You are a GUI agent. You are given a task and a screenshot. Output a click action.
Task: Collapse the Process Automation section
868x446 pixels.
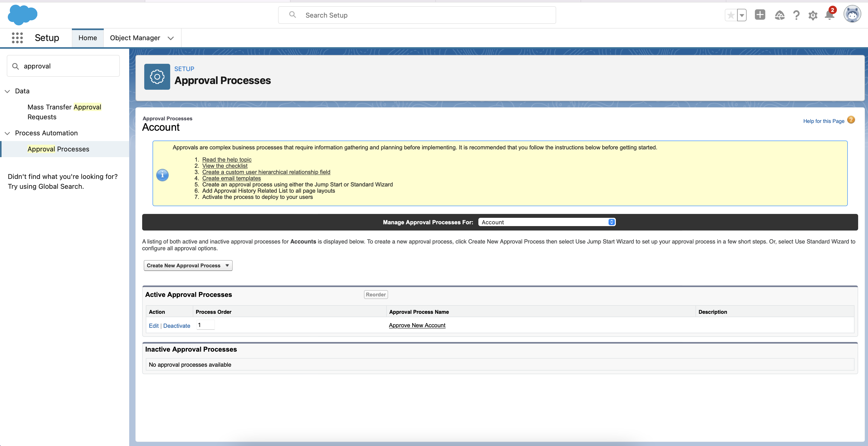8,133
